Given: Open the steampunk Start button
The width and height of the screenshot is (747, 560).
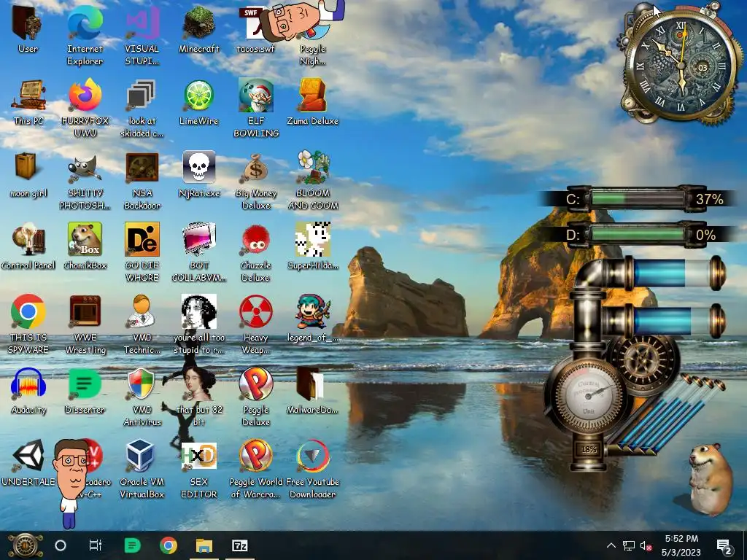Looking at the screenshot, I should coord(26,545).
